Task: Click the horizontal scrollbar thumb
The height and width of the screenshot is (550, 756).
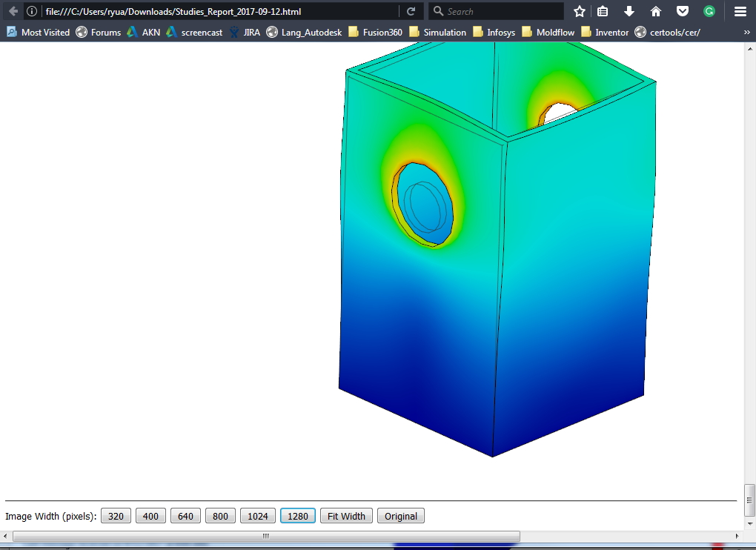Action: coord(266,536)
